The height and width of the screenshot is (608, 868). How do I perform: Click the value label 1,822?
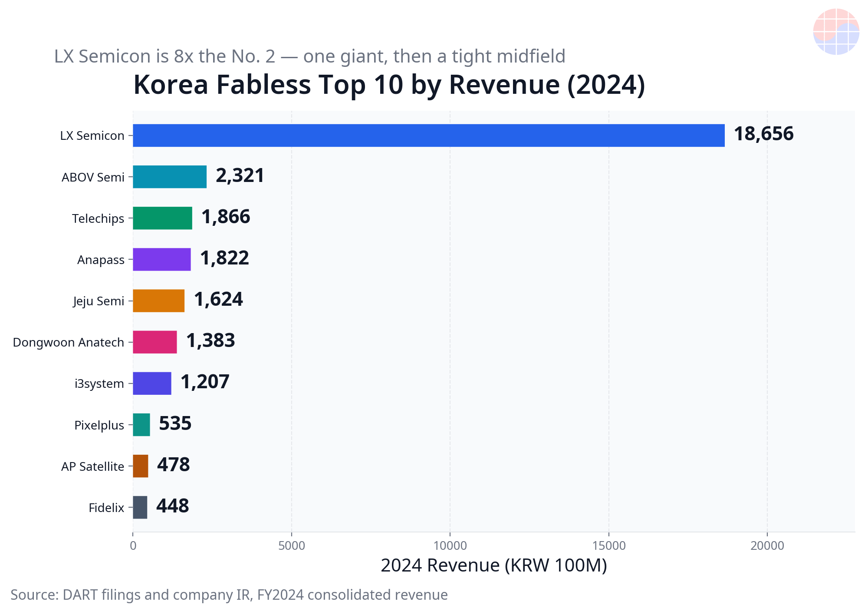pos(224,258)
